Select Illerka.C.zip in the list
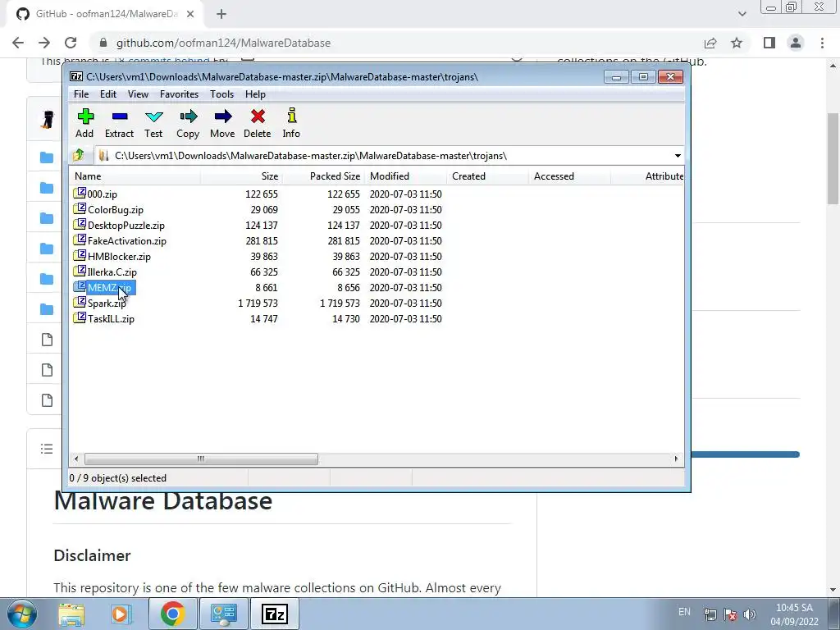 pyautogui.click(x=112, y=272)
